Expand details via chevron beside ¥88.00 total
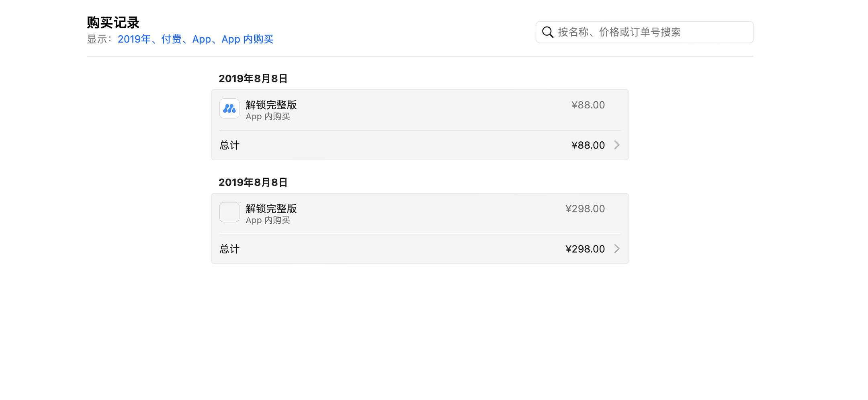Screen dimensions: 868x400 pos(617,145)
